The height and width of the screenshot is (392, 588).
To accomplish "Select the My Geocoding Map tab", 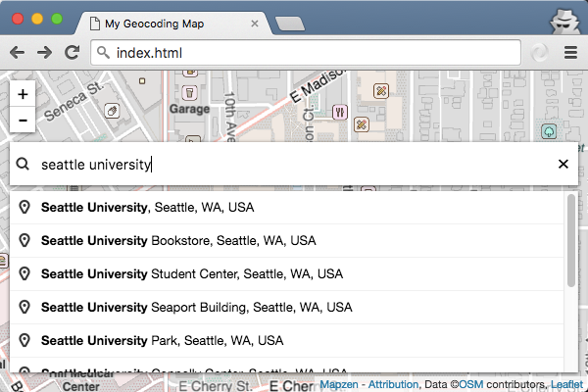I will (172, 24).
